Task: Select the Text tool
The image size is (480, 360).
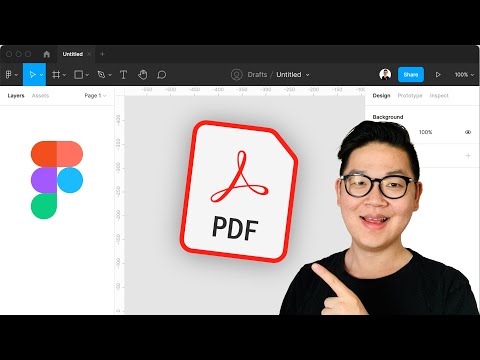Action: click(x=123, y=75)
